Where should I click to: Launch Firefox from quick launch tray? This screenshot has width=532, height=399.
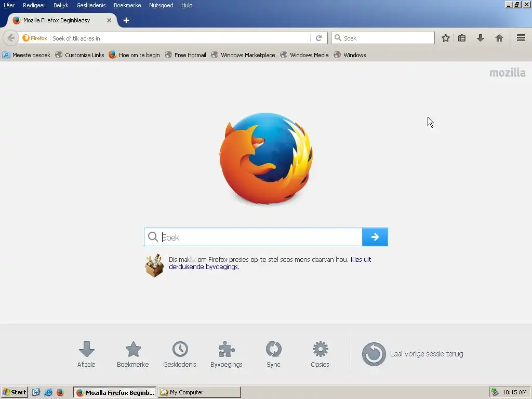60,392
